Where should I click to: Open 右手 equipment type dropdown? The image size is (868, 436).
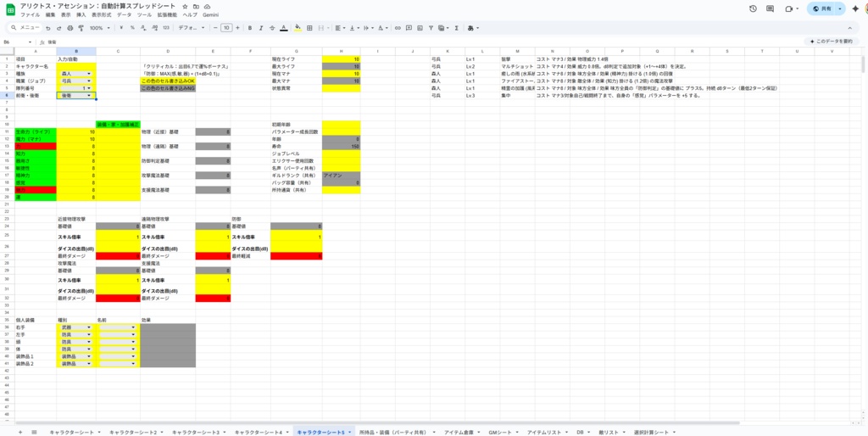(76, 327)
